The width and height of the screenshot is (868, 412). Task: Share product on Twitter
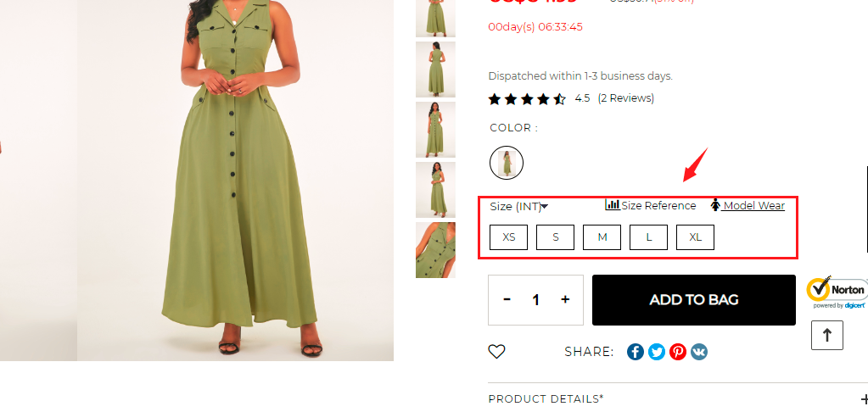point(657,352)
